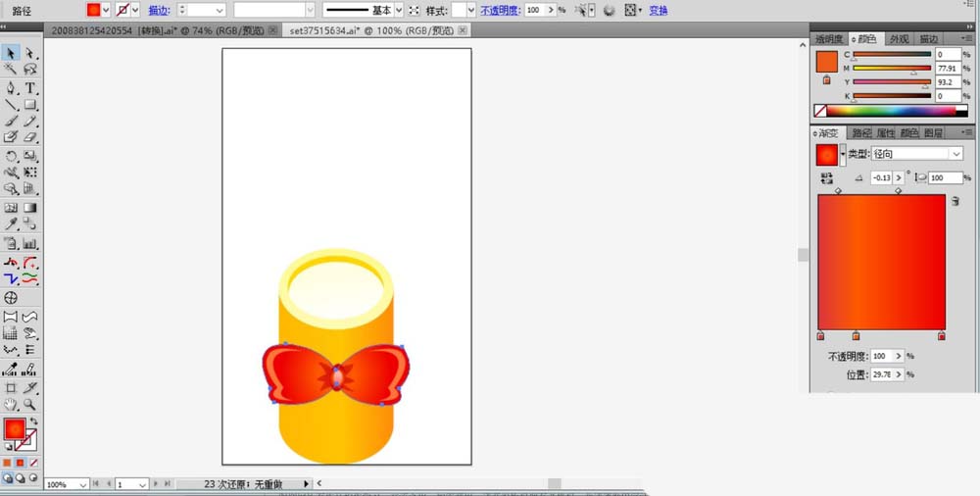Select the Warp tool
This screenshot has width=980, height=496.
pyautogui.click(x=11, y=172)
